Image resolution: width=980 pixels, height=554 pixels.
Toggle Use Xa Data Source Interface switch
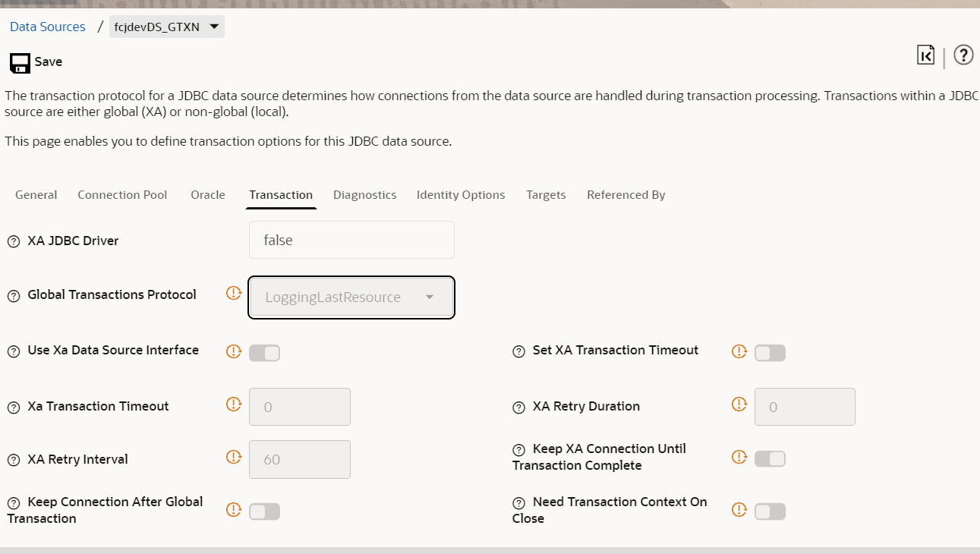pos(265,353)
